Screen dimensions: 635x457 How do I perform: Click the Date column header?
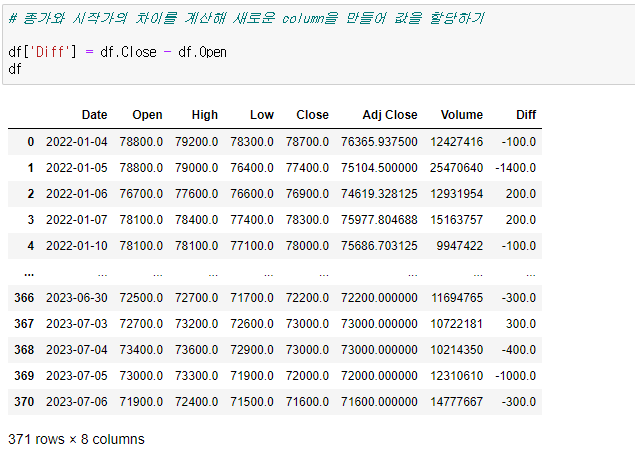[x=94, y=115]
